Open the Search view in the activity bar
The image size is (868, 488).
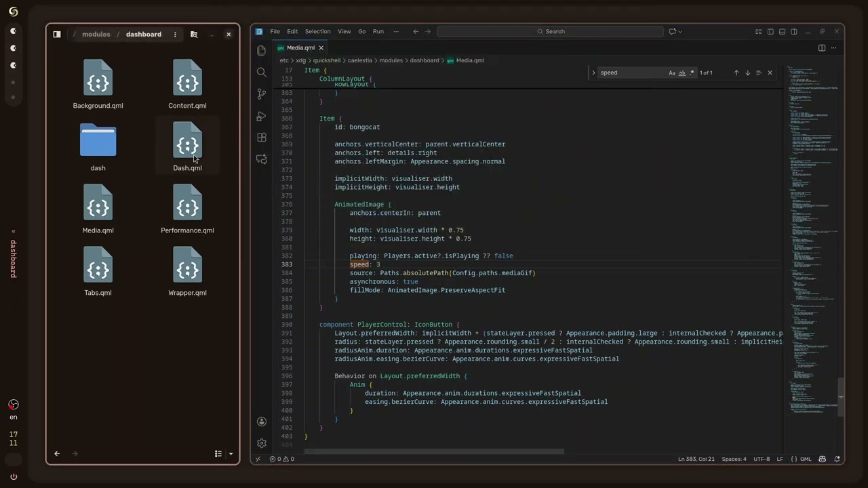coord(262,72)
